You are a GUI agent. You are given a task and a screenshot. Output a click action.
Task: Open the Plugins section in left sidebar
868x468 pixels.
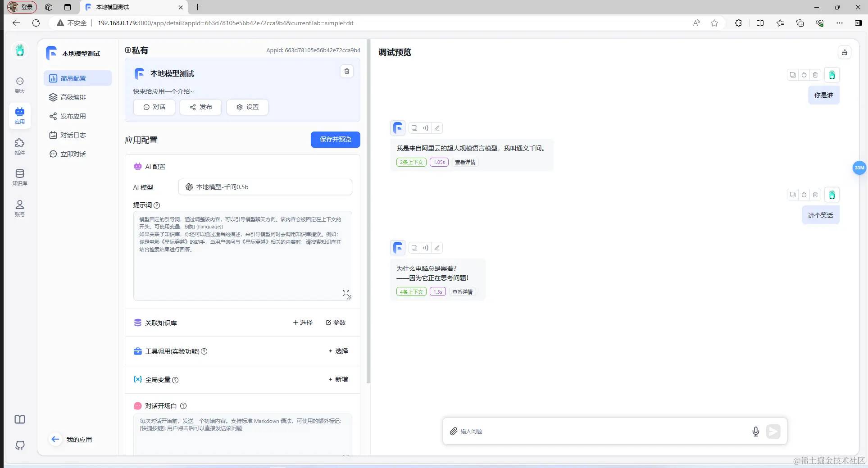coord(20,147)
